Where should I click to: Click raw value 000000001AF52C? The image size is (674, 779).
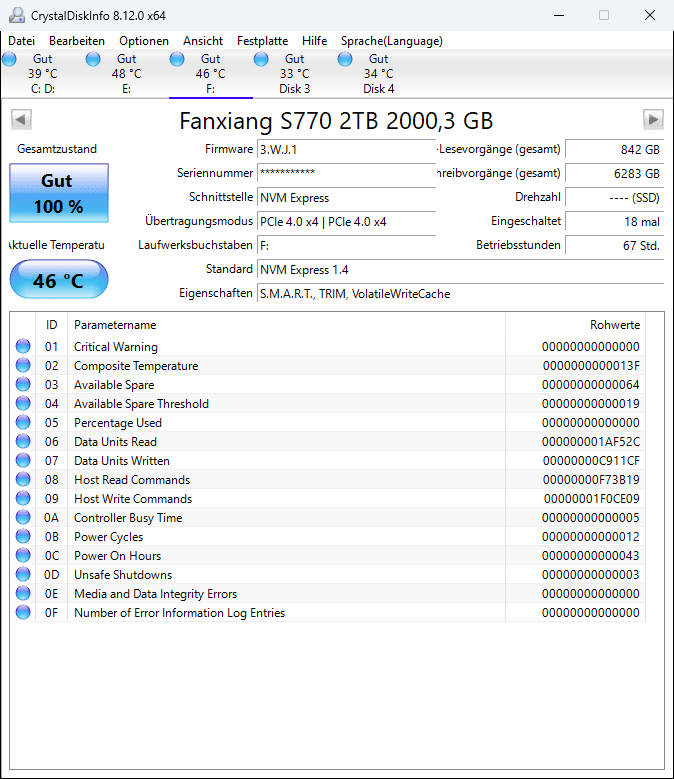coord(591,442)
